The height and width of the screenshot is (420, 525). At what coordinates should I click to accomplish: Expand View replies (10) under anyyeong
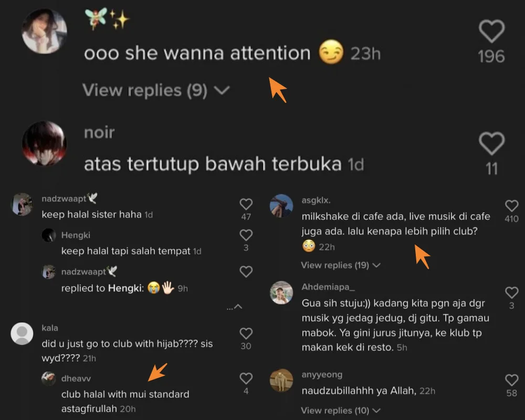pos(341,410)
